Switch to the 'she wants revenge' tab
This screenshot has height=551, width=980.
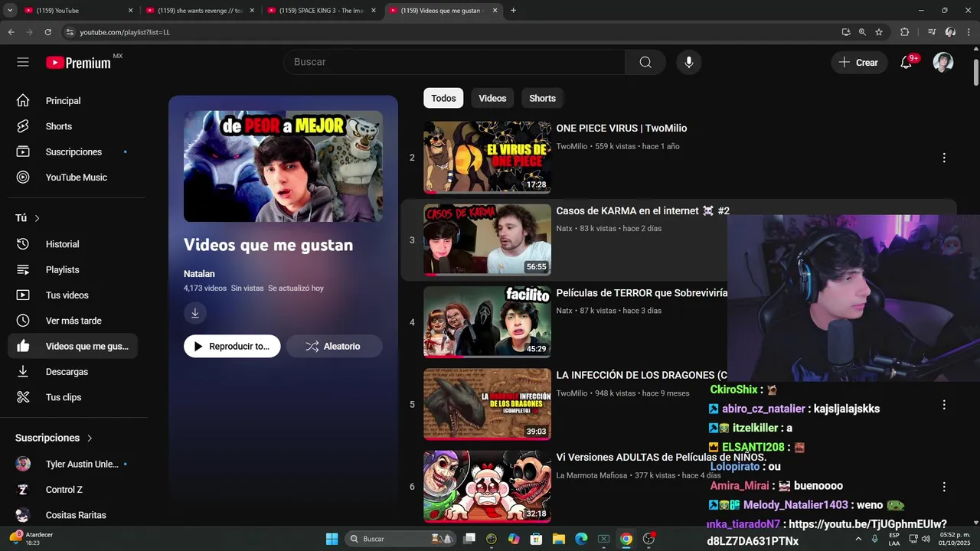[x=199, y=11]
